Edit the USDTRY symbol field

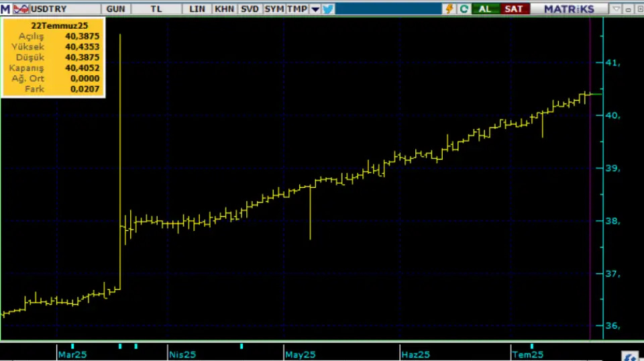click(65, 9)
